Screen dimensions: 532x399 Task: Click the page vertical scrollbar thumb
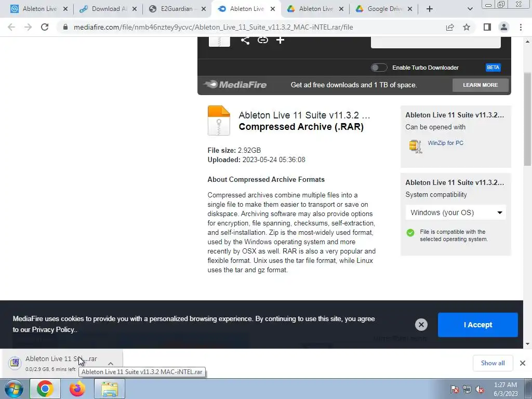pos(527,119)
